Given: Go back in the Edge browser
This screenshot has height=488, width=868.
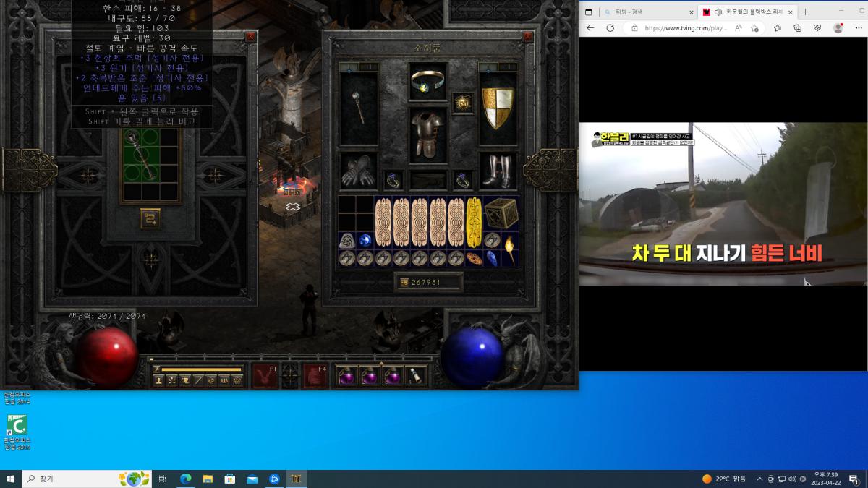Looking at the screenshot, I should (x=590, y=28).
